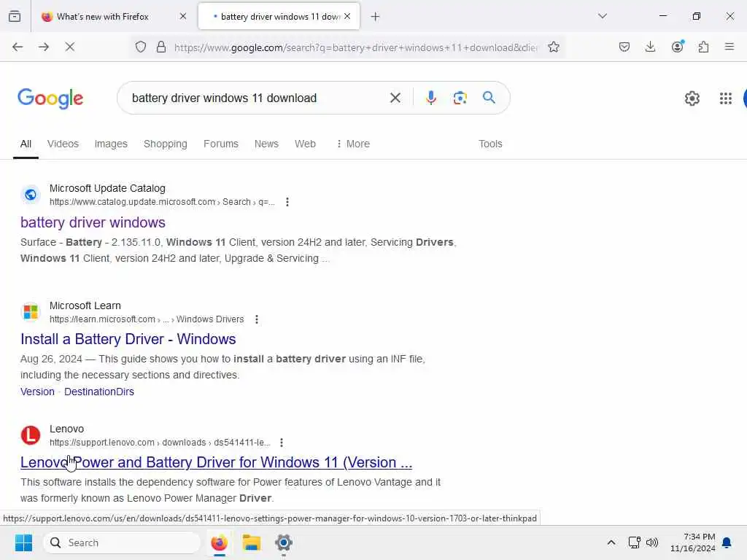Open Firefox from taskbar

tap(219, 542)
